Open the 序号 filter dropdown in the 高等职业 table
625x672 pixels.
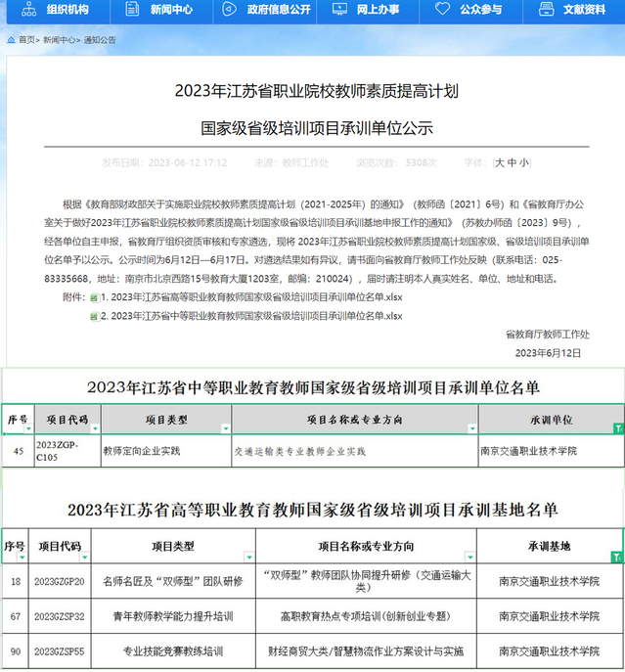point(21,559)
